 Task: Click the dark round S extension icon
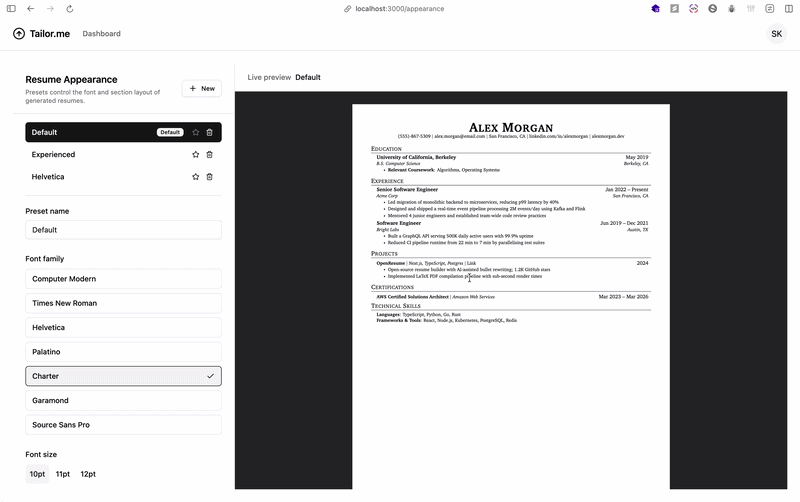(713, 9)
